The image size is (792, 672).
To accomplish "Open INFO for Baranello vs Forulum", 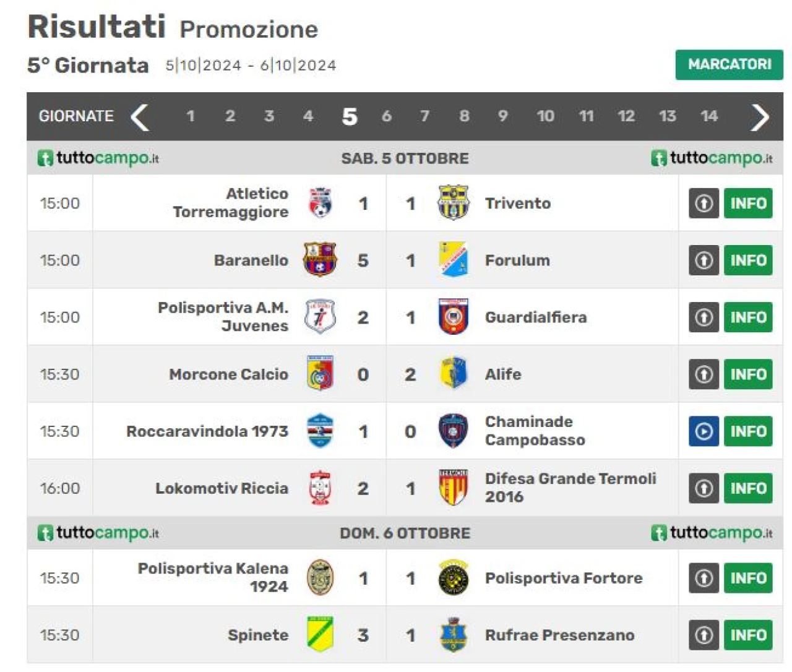I will point(748,261).
